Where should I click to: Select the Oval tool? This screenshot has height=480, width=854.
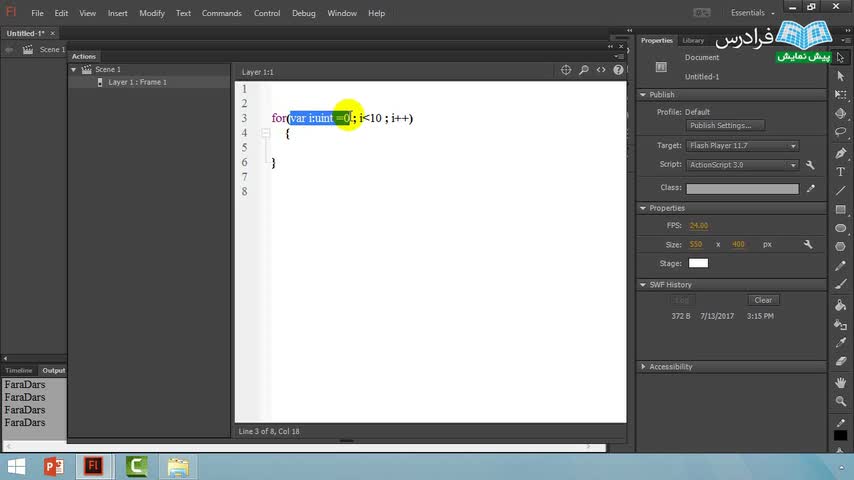click(x=840, y=228)
